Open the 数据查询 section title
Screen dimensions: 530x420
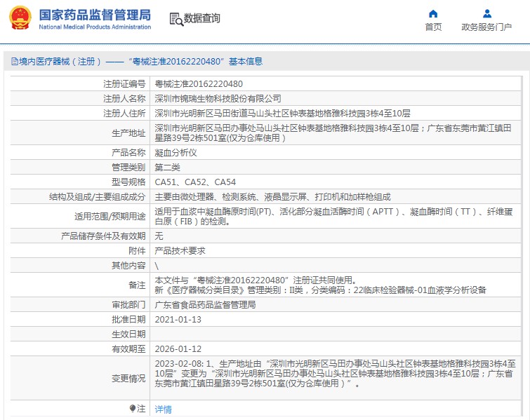(x=202, y=19)
